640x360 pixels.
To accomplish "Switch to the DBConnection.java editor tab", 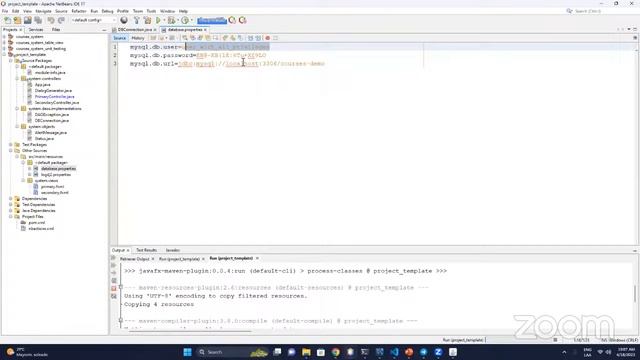I will tap(134, 30).
